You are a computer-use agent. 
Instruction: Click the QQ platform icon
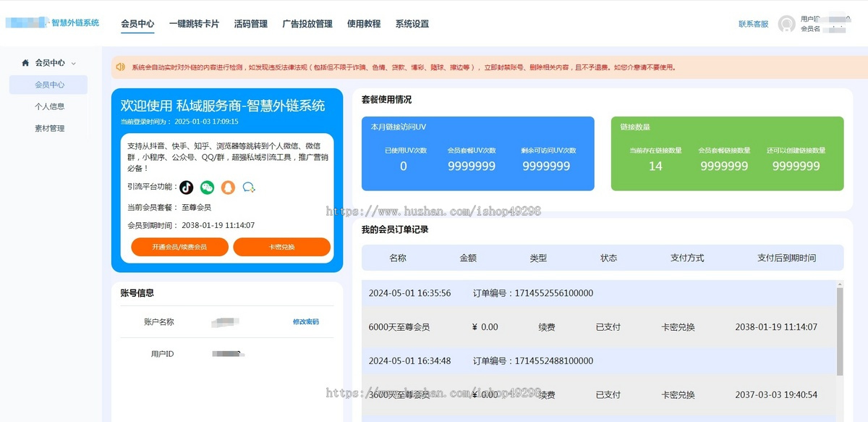(x=228, y=187)
